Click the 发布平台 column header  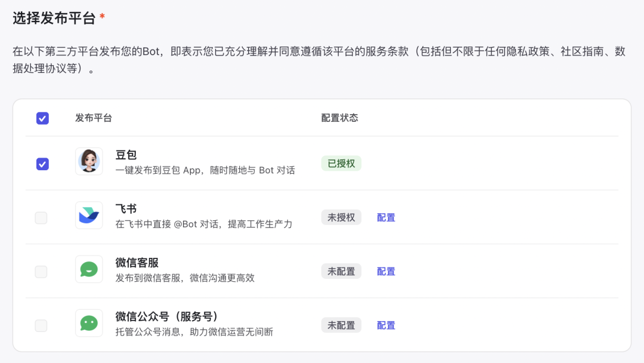click(93, 118)
